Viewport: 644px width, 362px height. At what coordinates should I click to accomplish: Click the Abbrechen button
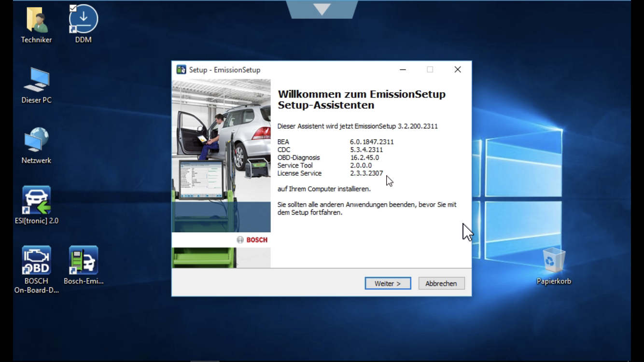click(x=441, y=283)
